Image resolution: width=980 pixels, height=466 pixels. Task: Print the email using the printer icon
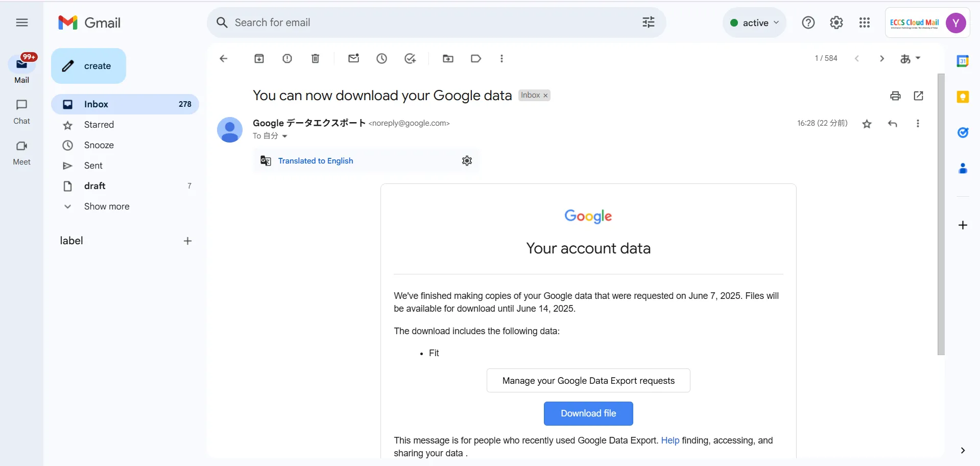[895, 96]
